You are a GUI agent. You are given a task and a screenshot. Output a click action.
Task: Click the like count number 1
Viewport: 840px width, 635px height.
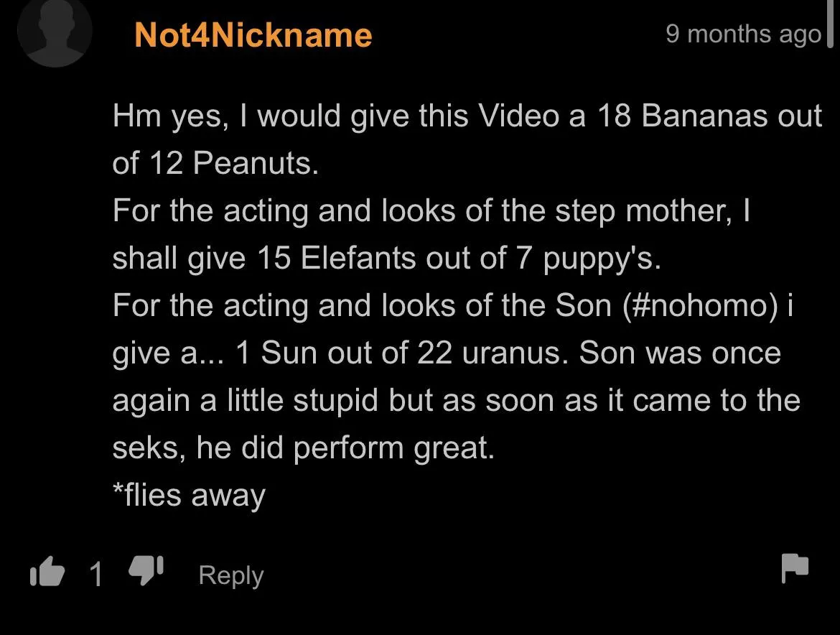click(95, 575)
